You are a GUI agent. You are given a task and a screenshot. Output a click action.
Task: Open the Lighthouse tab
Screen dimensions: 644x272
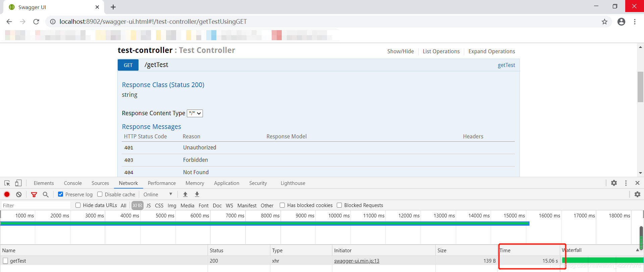click(x=293, y=183)
